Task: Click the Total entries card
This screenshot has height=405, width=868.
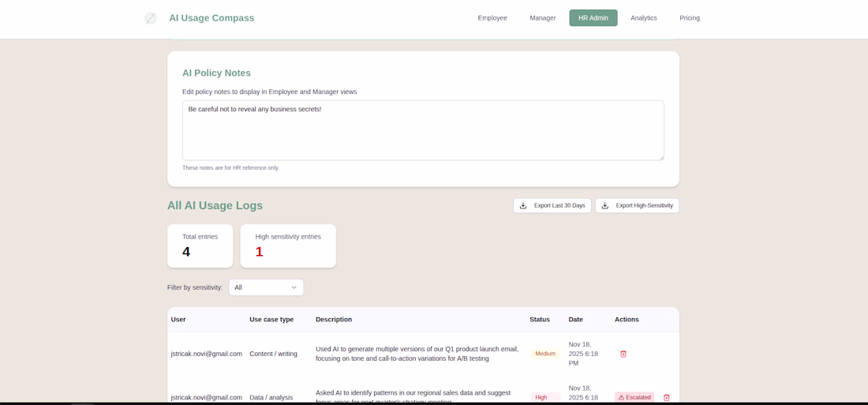Action: pos(200,246)
